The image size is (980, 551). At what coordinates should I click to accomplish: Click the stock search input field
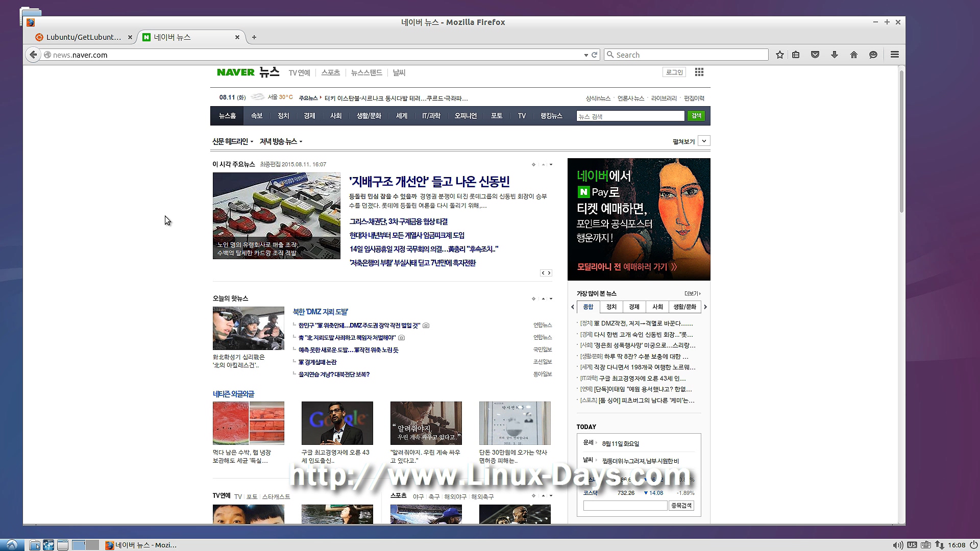625,506
